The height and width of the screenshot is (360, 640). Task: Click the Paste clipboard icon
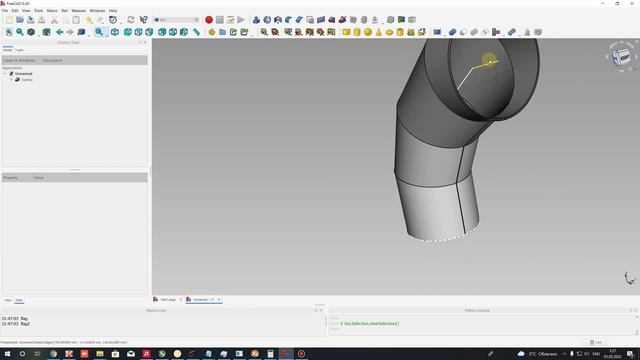[76, 20]
